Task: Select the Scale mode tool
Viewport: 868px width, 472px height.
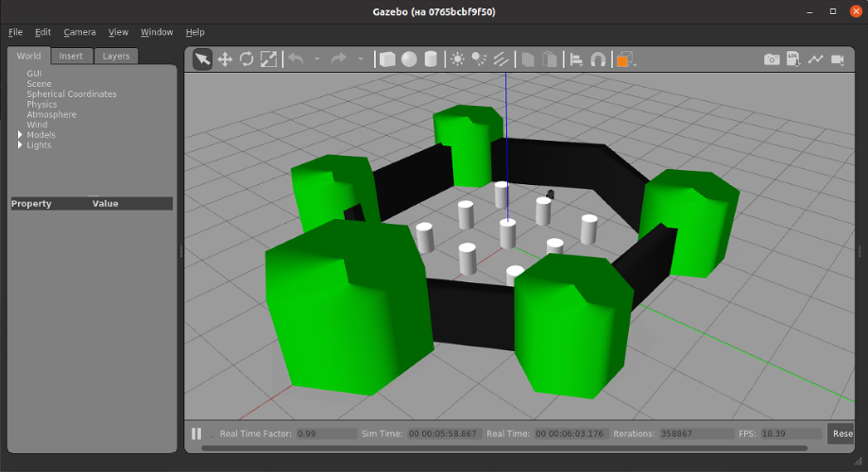Action: (268, 59)
